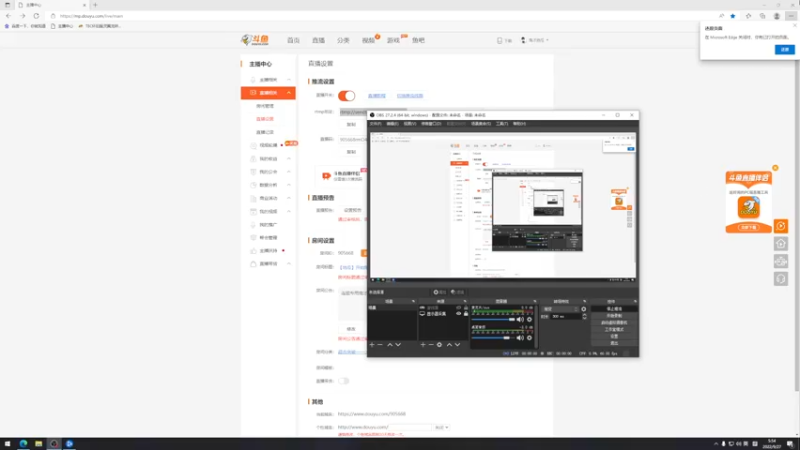800x450 pixels.
Task: Hide the first source via eye icon
Action: point(458,308)
